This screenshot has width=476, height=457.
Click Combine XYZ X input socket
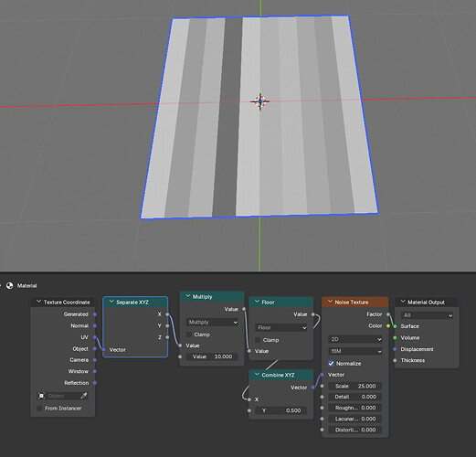click(249, 399)
